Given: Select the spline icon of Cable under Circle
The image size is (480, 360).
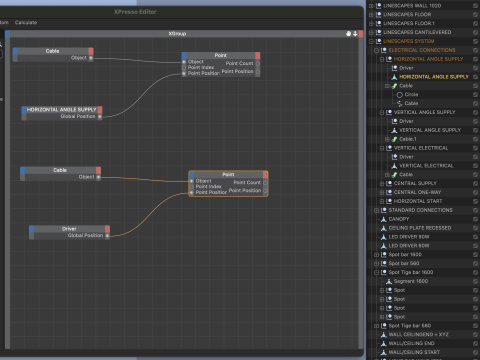Looking at the screenshot, I should pyautogui.click(x=400, y=104).
